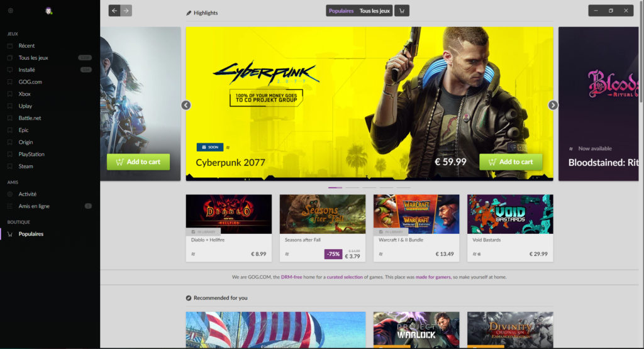Click the -75% discount badge

click(333, 254)
